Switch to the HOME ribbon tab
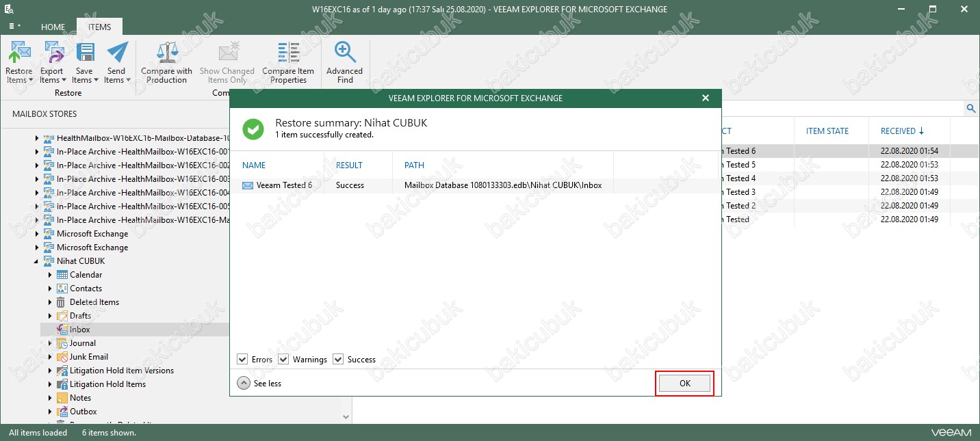This screenshot has width=980, height=441. point(53,27)
